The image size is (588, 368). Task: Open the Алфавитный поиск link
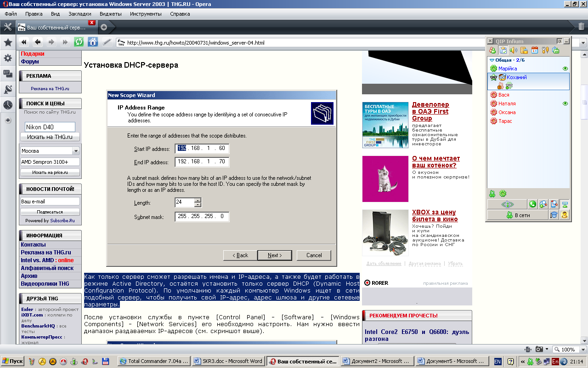47,268
